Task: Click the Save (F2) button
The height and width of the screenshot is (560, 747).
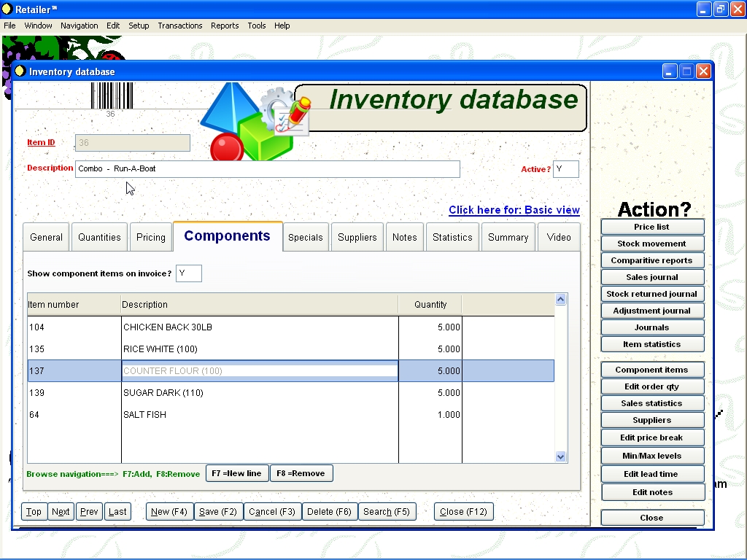Action: click(x=218, y=512)
